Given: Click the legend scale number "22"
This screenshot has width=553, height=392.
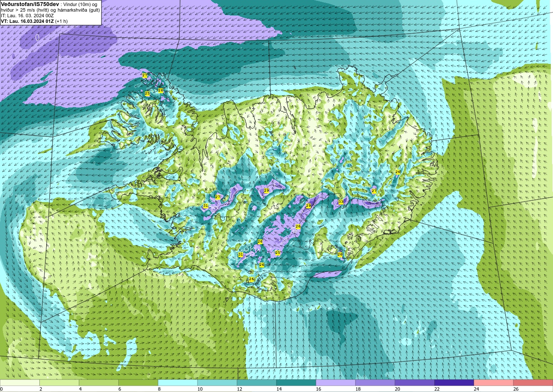Looking at the screenshot, I should click(437, 389).
